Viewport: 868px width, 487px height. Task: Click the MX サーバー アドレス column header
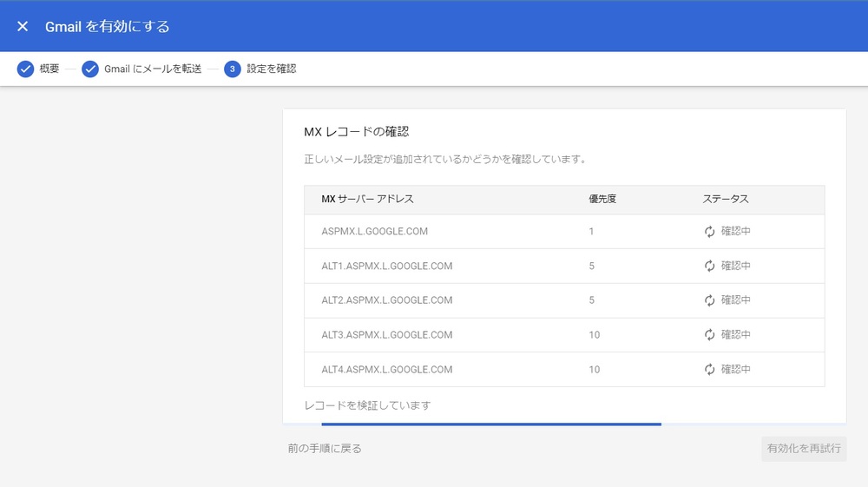(367, 199)
